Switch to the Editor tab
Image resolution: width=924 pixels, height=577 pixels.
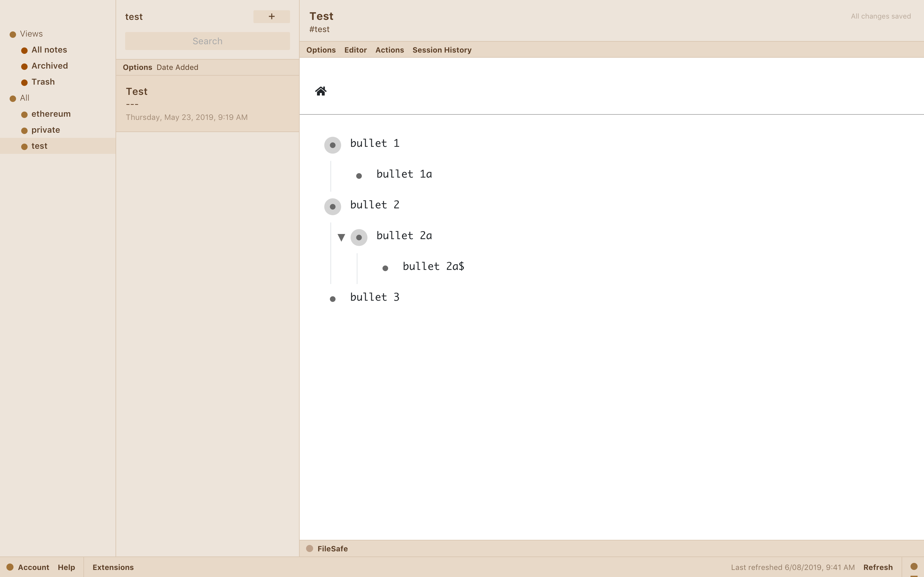tap(355, 49)
